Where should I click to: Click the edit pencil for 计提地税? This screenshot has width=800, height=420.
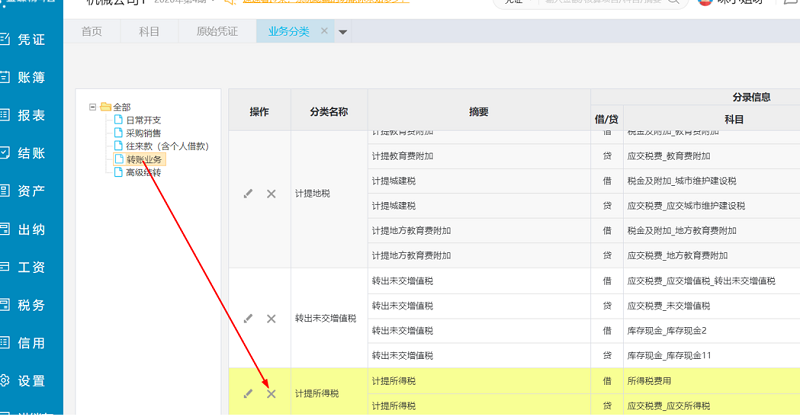point(248,193)
